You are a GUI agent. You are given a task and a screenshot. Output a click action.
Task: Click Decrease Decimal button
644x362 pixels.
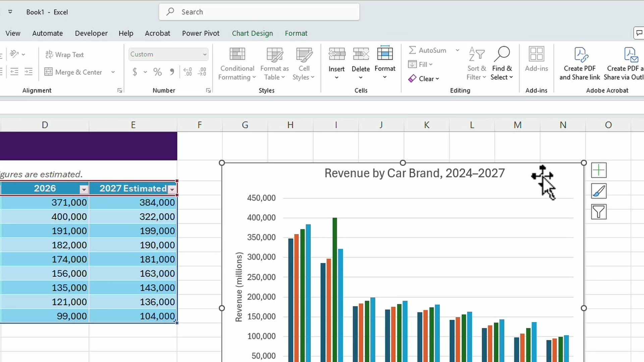pos(202,72)
